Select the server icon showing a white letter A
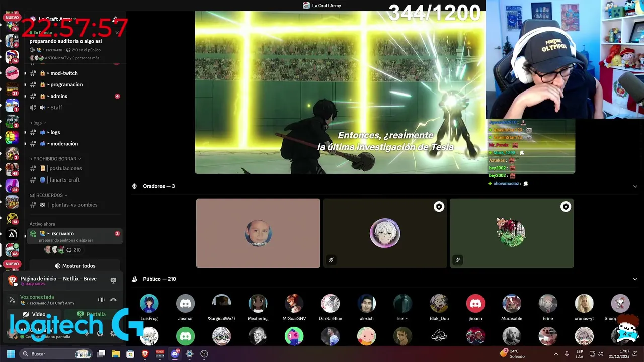The image size is (644, 362). tap(12, 234)
